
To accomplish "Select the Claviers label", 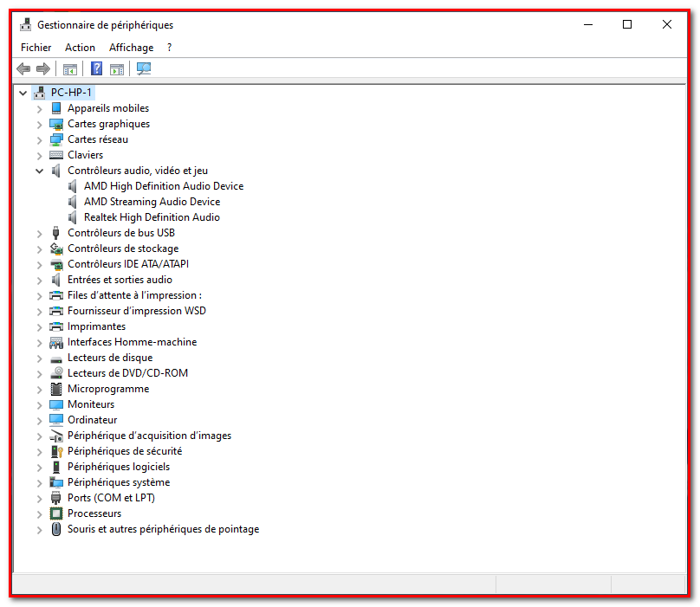I will pos(85,155).
